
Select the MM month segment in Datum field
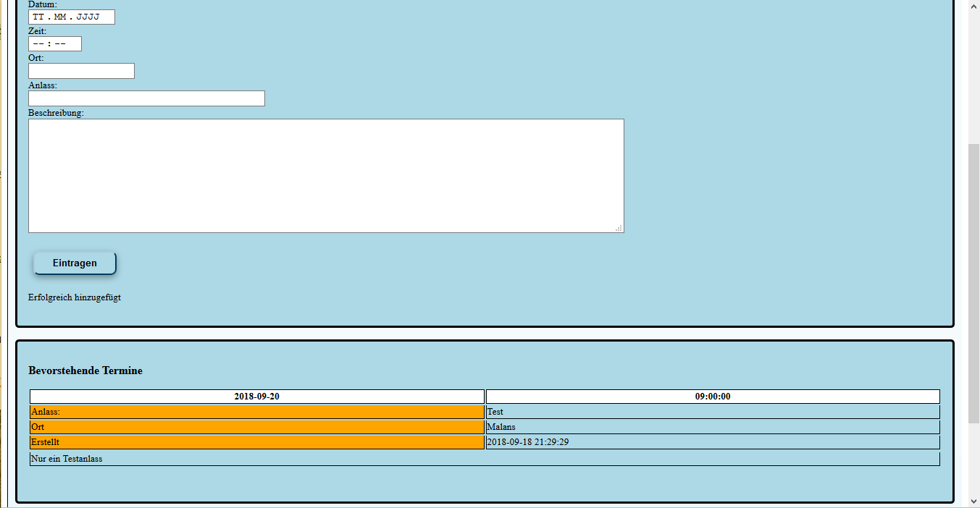60,17
